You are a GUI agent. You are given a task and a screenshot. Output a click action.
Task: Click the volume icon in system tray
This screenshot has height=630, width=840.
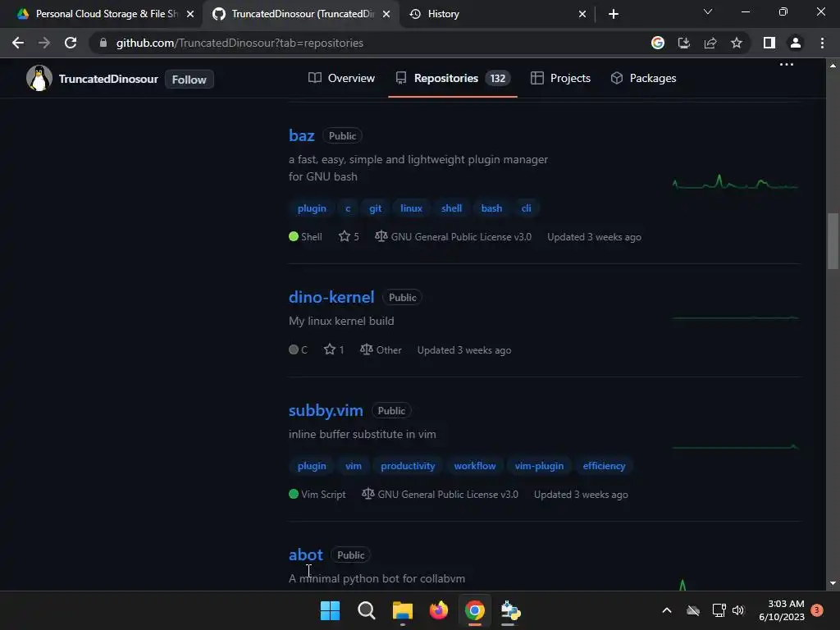(738, 610)
